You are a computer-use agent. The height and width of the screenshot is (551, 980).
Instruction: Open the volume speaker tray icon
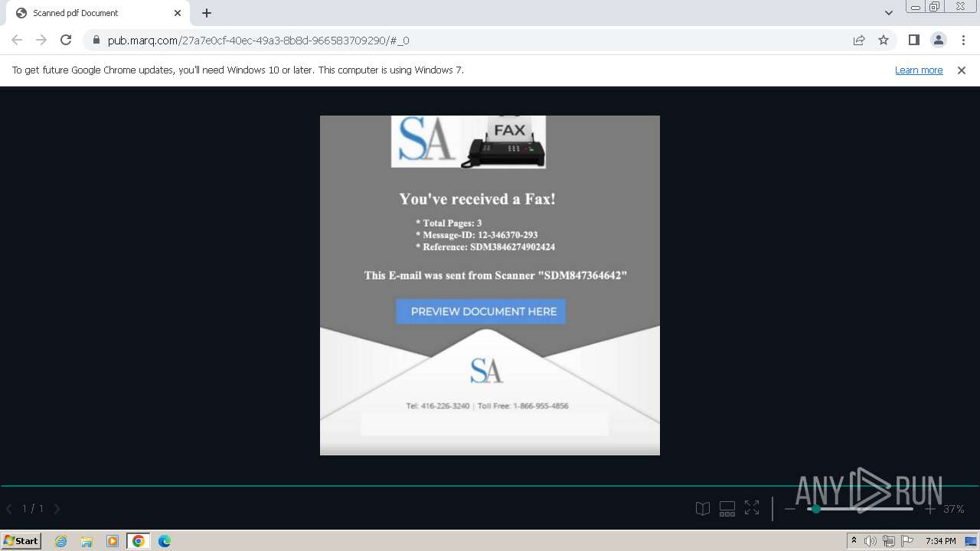click(871, 541)
